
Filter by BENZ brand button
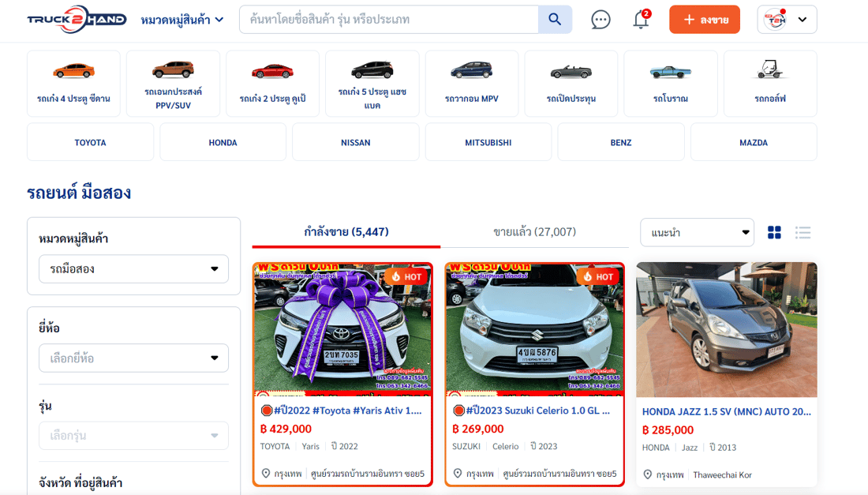(621, 142)
